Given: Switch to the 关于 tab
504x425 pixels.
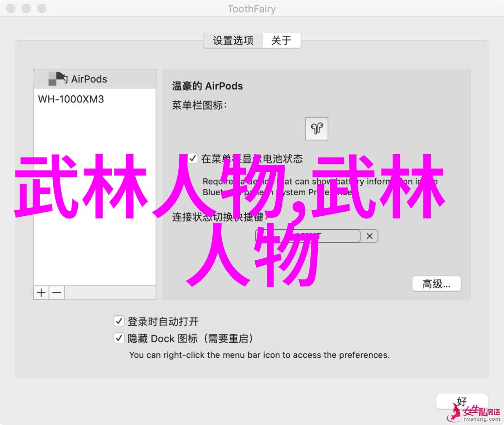Looking at the screenshot, I should pos(281,41).
